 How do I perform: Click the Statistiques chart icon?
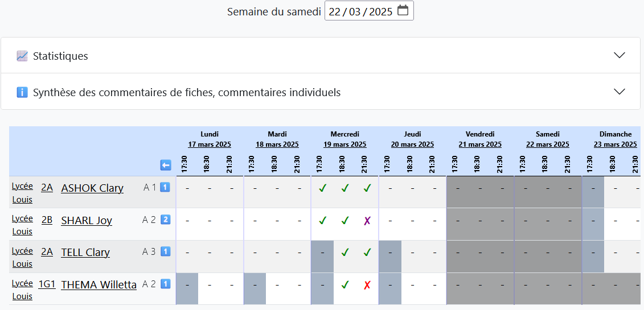[x=22, y=56]
